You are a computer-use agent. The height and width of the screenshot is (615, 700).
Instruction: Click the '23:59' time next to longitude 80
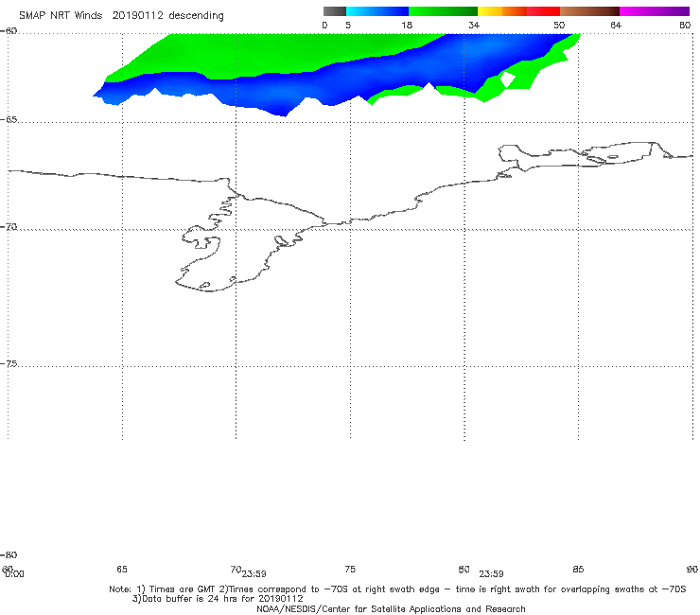491,574
